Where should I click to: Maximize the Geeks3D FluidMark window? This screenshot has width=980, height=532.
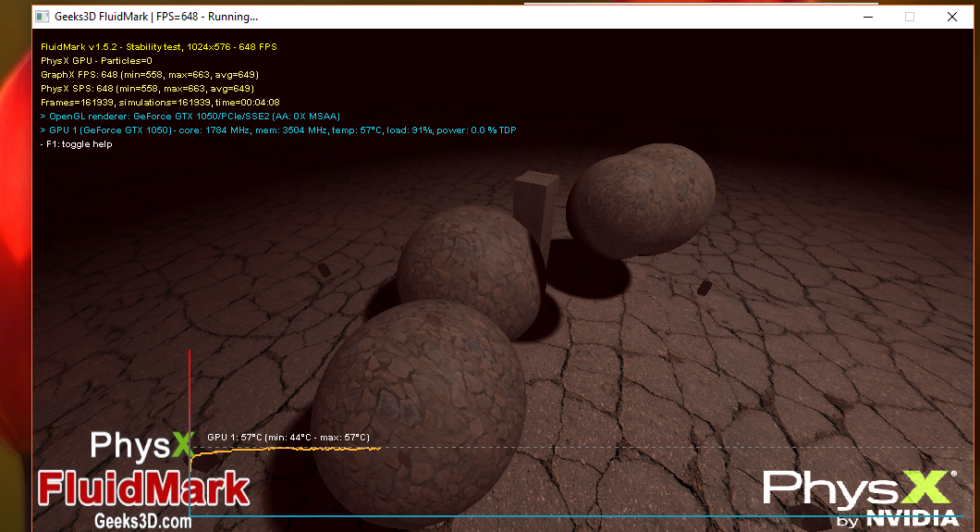910,17
